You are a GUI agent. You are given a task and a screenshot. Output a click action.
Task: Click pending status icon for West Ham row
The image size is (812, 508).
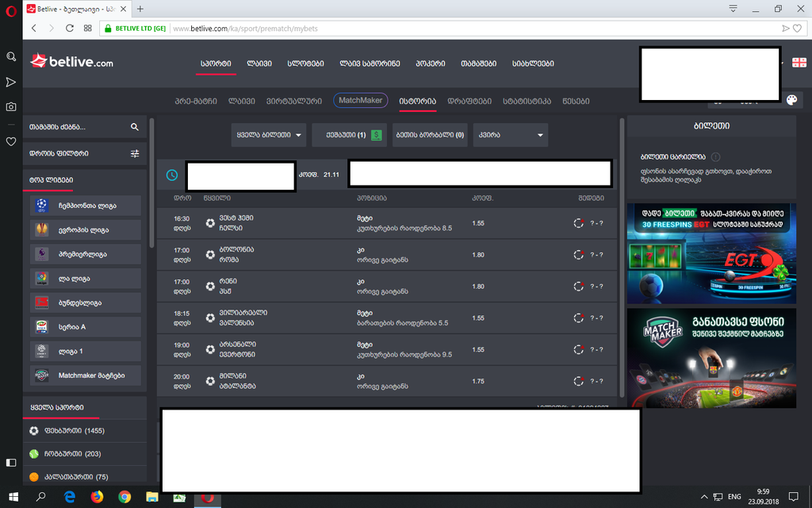pyautogui.click(x=578, y=223)
